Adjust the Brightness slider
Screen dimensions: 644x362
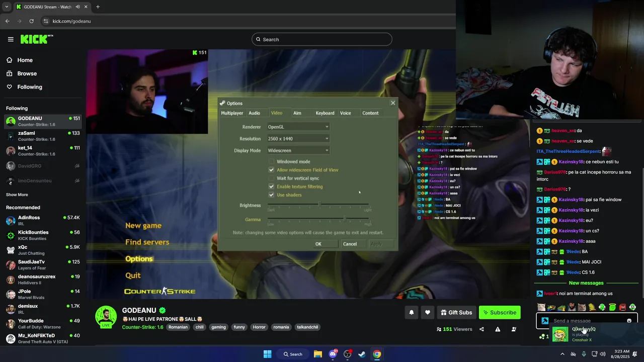click(x=319, y=205)
